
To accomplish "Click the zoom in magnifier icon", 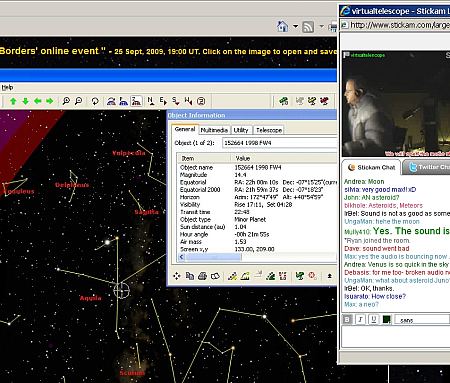I will click(x=66, y=101).
